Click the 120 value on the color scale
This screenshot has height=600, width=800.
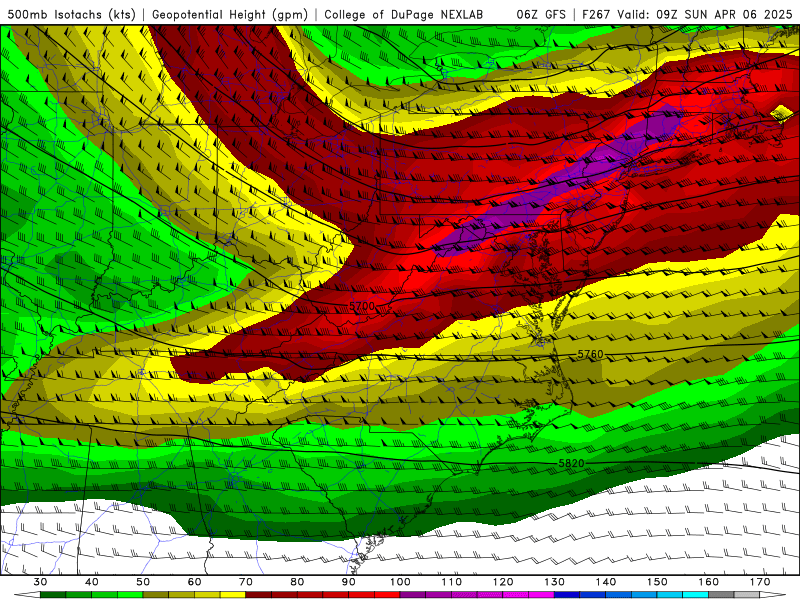point(503,582)
